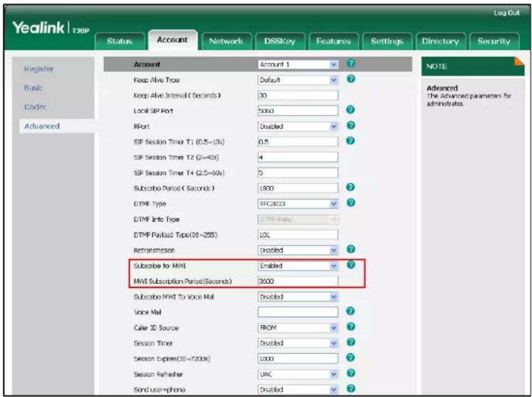Click help icon beside Send user=phone

[351, 388]
